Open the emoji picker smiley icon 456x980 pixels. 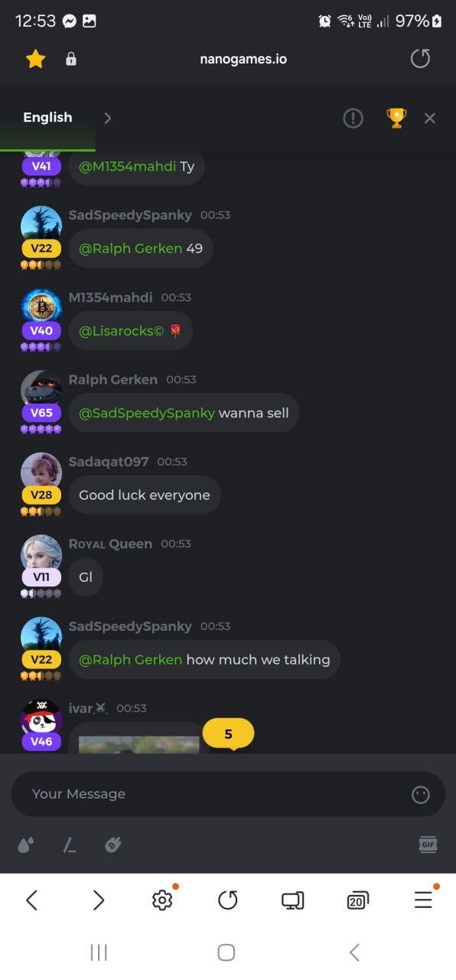click(421, 795)
